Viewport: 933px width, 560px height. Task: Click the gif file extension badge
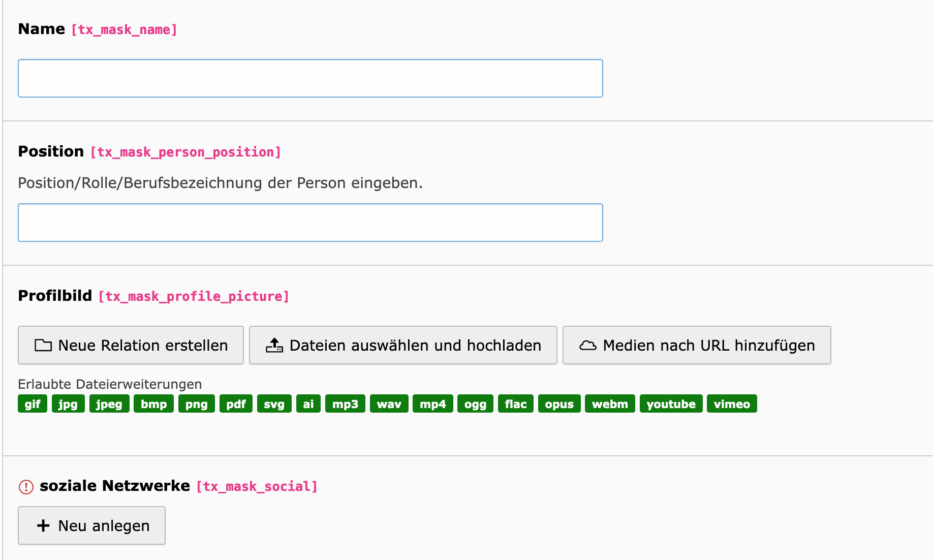(33, 404)
